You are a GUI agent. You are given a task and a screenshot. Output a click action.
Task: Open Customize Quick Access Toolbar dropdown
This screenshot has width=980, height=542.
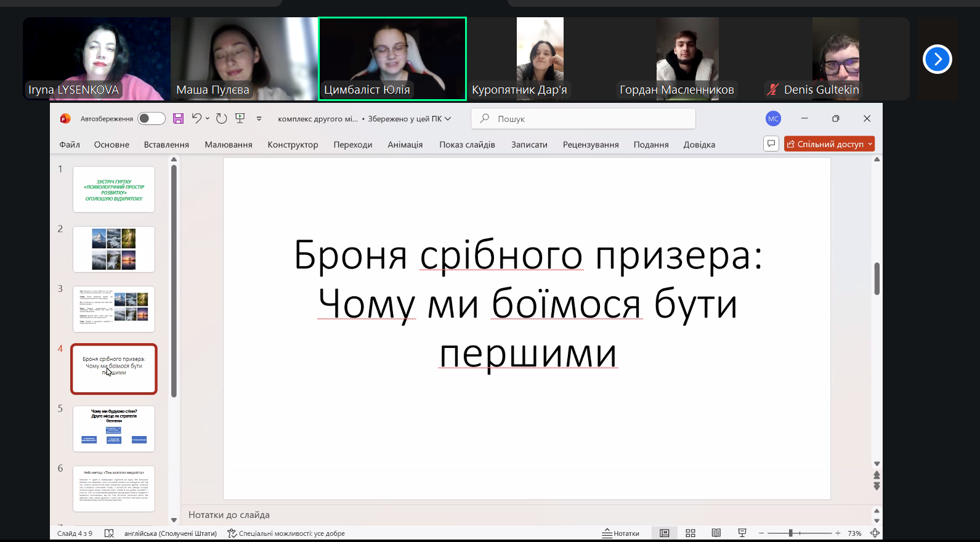(x=259, y=118)
